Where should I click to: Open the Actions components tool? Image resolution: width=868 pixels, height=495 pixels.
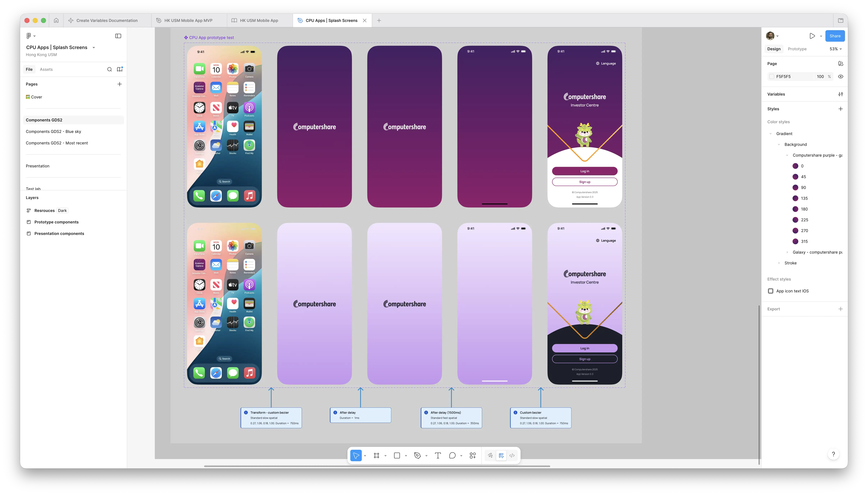[x=473, y=455]
